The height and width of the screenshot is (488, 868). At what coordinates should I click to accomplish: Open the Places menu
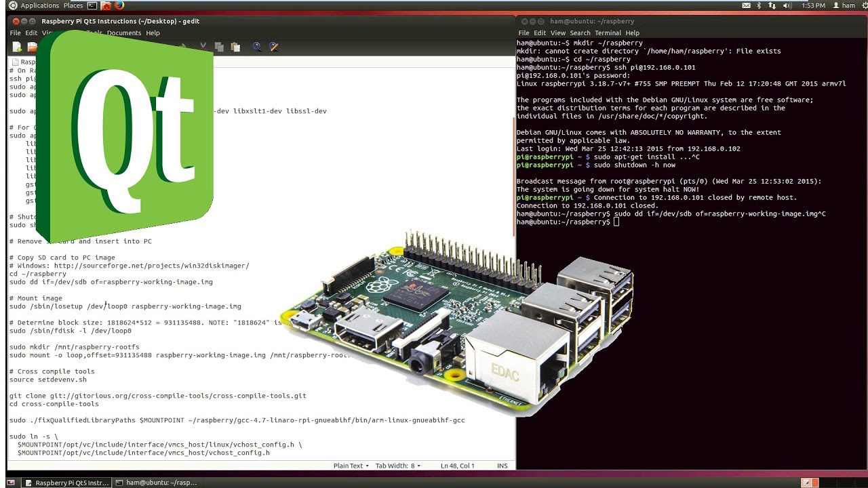[73, 5]
